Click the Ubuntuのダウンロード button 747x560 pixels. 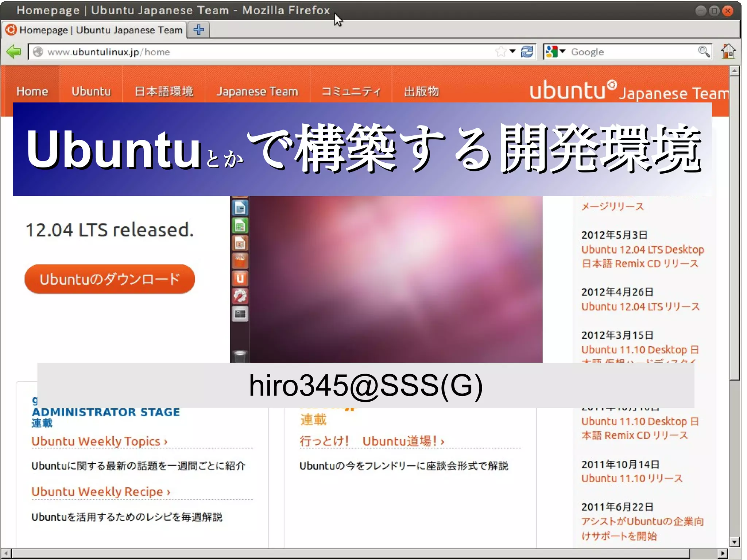point(109,279)
